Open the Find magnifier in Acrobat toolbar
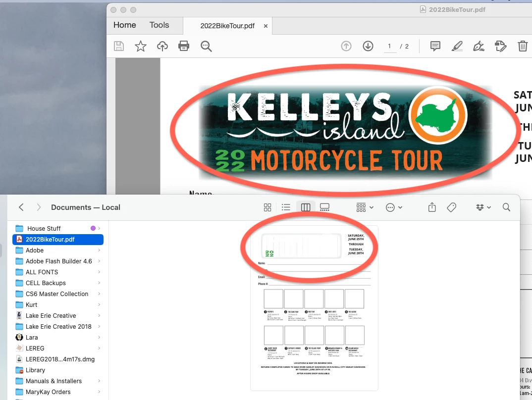This screenshot has height=400, width=532. pos(206,46)
